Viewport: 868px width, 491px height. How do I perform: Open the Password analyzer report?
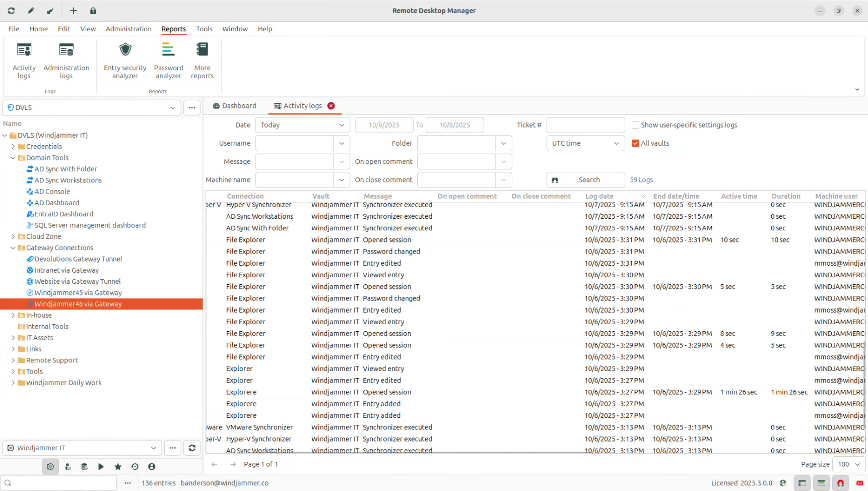(168, 61)
